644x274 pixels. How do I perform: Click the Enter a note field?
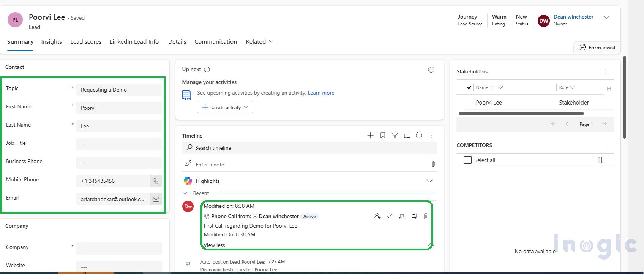[x=309, y=165]
